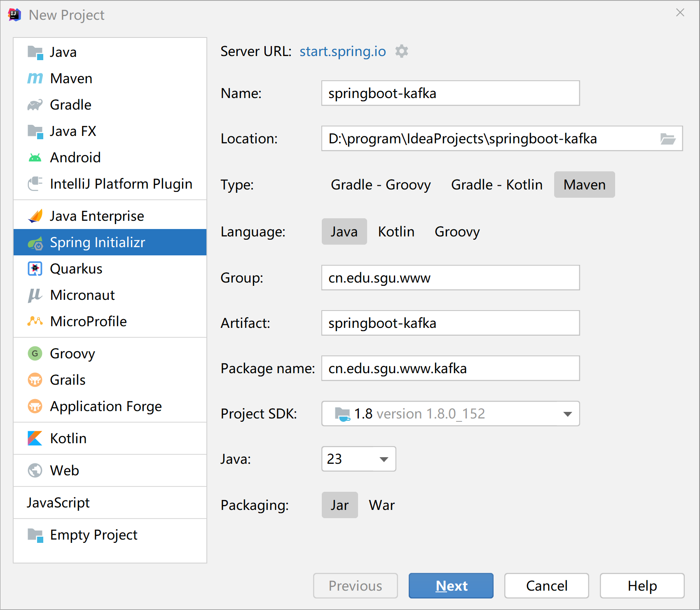Select Quarkus generator
The image size is (700, 610).
[x=110, y=269]
